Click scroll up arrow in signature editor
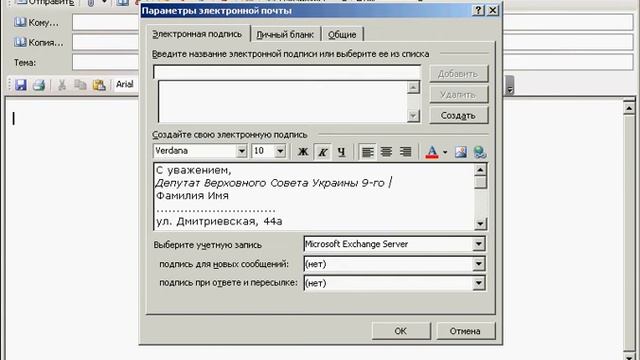This screenshot has height=360, width=640. coord(480,170)
